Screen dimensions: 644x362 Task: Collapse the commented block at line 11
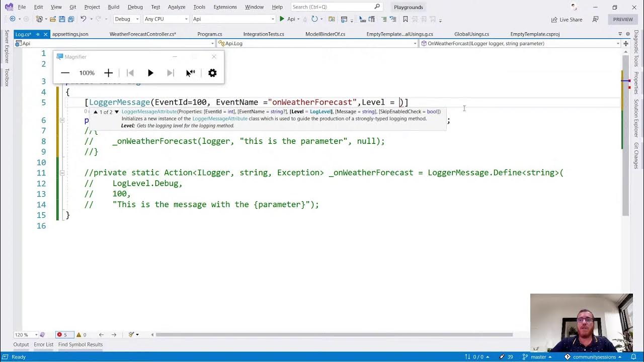tap(62, 173)
